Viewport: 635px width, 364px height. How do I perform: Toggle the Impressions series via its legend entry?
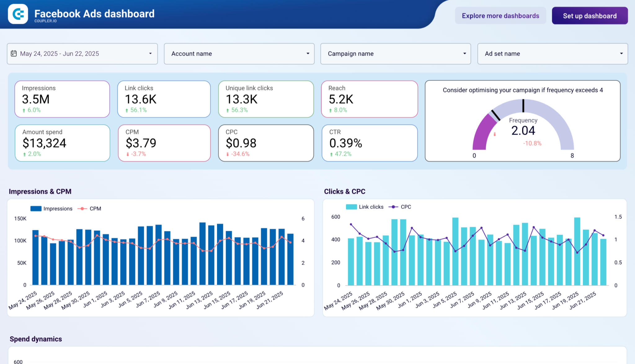(58, 209)
